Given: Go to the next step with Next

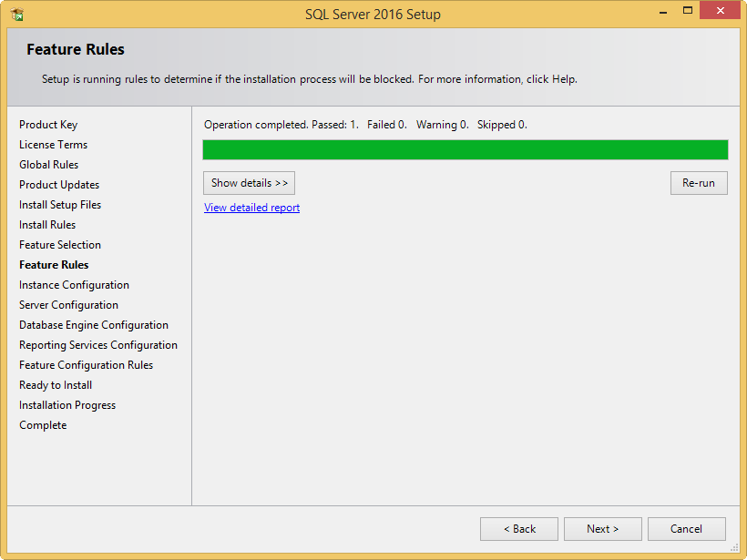Looking at the screenshot, I should 603,529.
